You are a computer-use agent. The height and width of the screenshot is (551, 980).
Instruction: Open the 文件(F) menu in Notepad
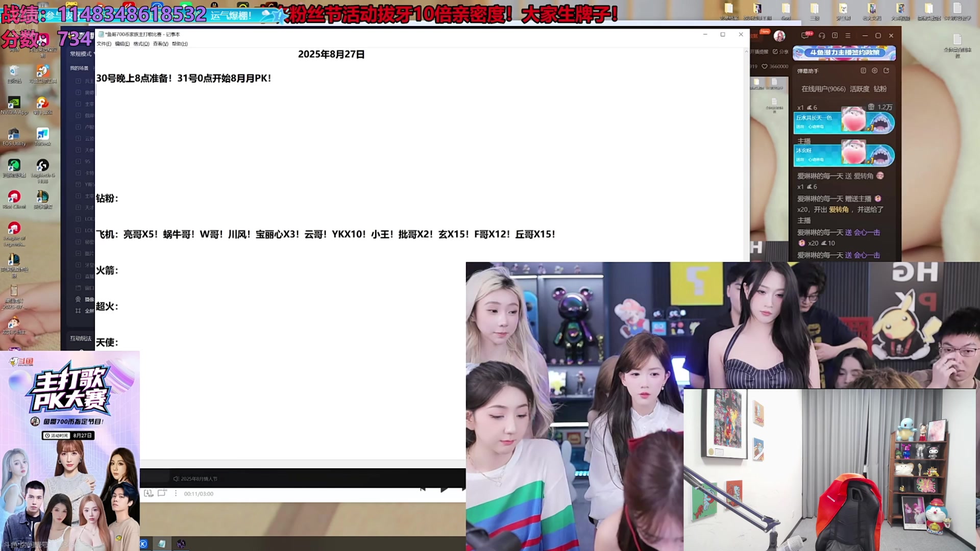click(x=104, y=44)
